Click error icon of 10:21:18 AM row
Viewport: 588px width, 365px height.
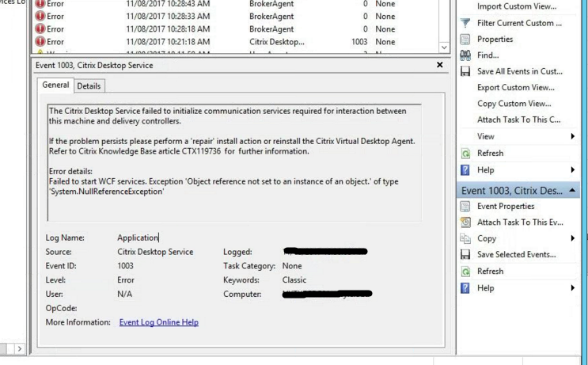40,42
